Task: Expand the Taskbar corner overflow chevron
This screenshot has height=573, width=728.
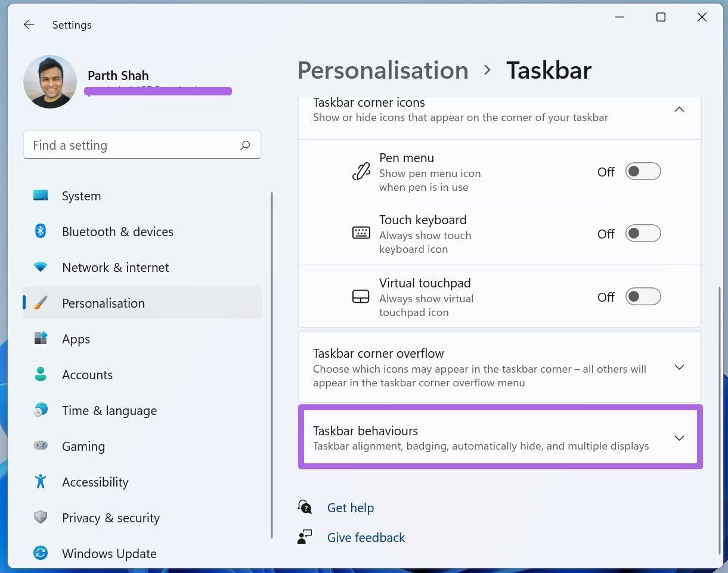Action: (x=679, y=367)
